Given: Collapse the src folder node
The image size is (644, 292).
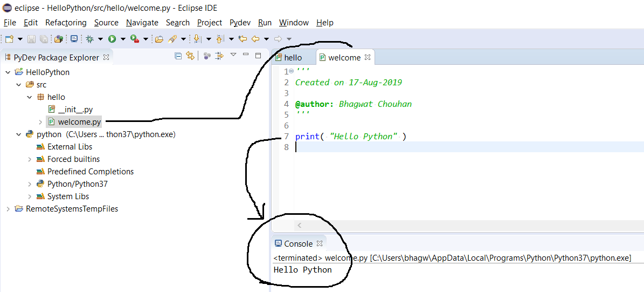Looking at the screenshot, I should click(x=19, y=85).
